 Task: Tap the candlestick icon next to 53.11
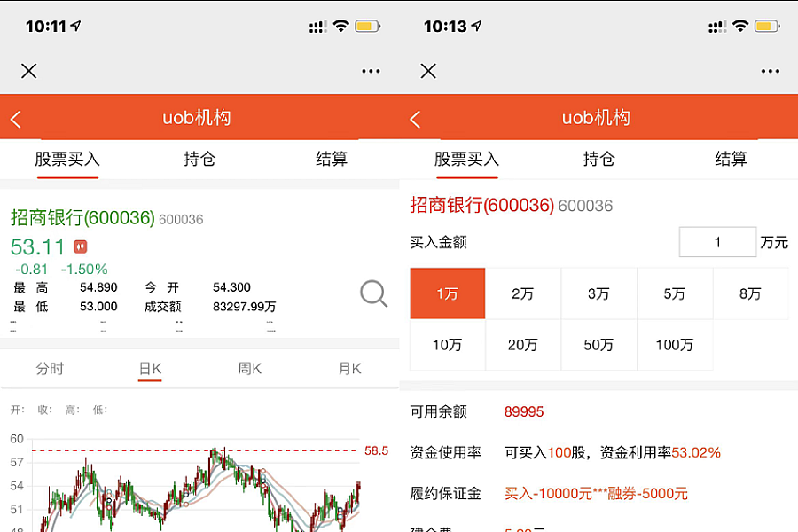pos(81,246)
